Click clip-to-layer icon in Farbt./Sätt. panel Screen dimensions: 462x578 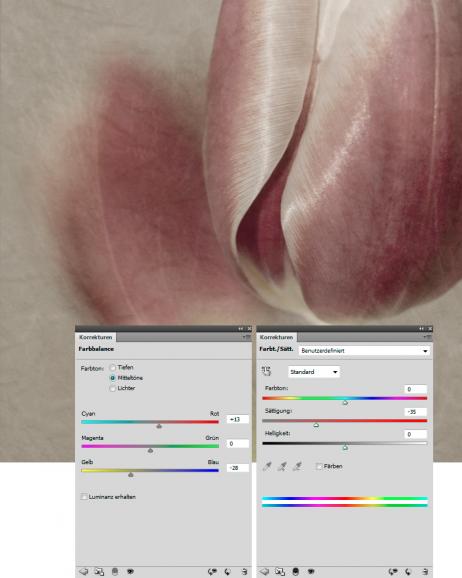pos(295,571)
